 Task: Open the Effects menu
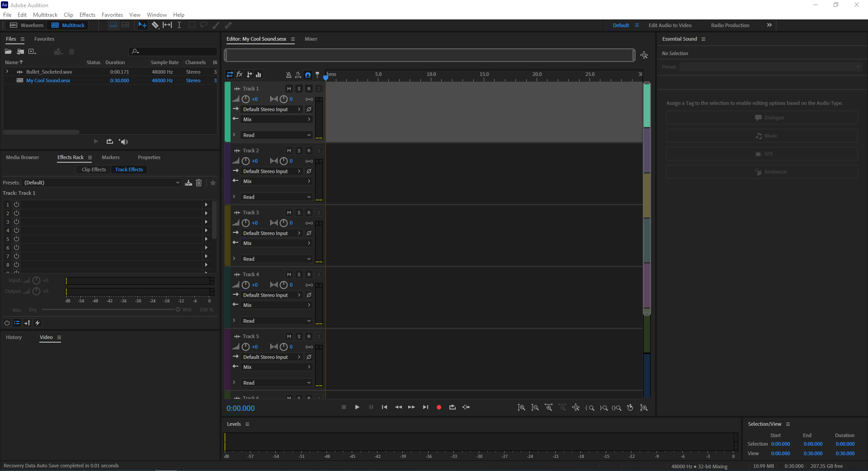(x=87, y=15)
